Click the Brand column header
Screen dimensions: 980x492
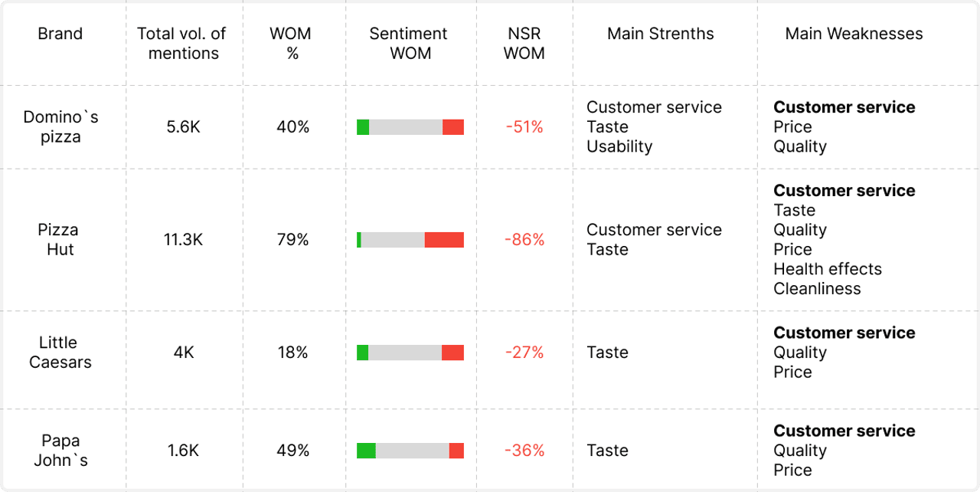click(60, 34)
